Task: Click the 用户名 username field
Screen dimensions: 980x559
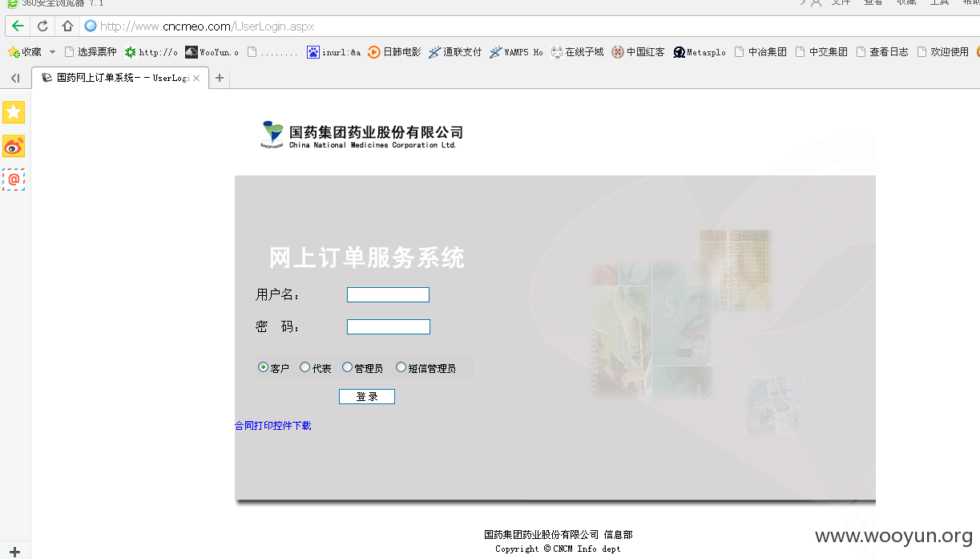Action: click(388, 295)
